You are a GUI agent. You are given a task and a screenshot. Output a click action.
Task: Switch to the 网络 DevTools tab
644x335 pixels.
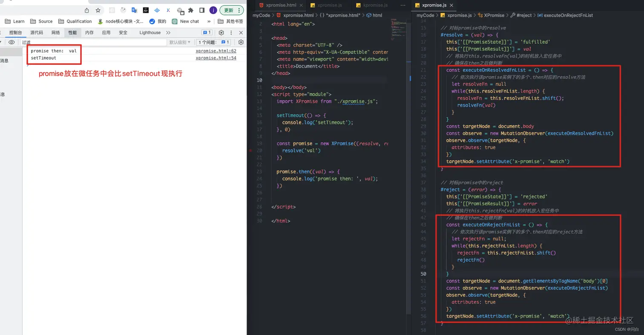[x=56, y=33]
